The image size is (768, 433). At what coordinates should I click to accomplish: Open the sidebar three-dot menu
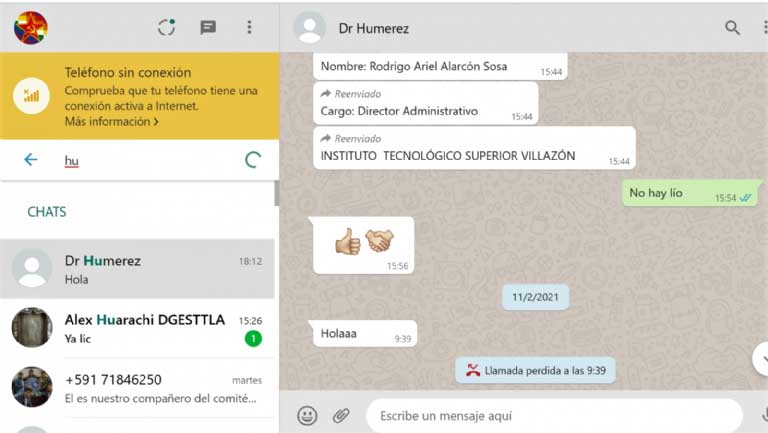click(x=249, y=27)
